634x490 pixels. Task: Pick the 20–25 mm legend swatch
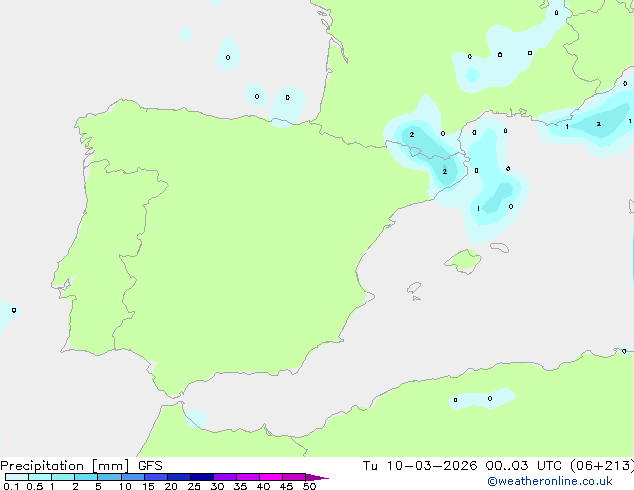coord(178,477)
